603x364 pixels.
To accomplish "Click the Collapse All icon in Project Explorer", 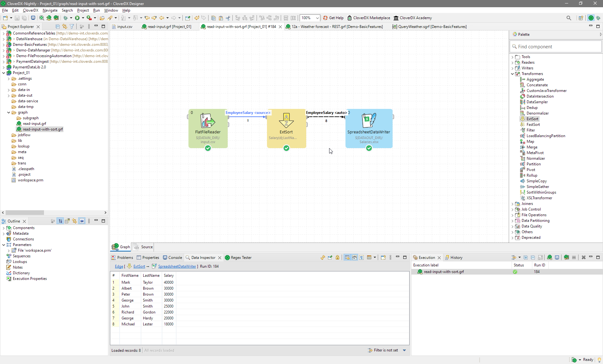I will coord(57,27).
